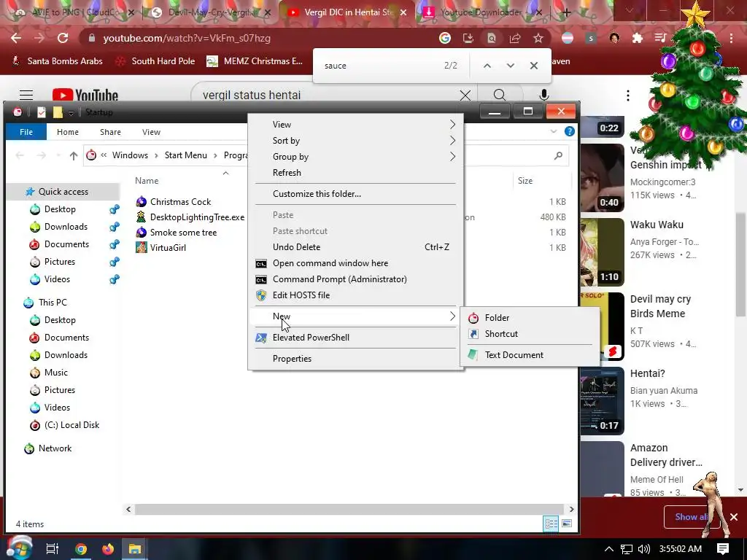Image resolution: width=747 pixels, height=560 pixels.
Task: Open Properties from context menu
Action: tap(356, 359)
